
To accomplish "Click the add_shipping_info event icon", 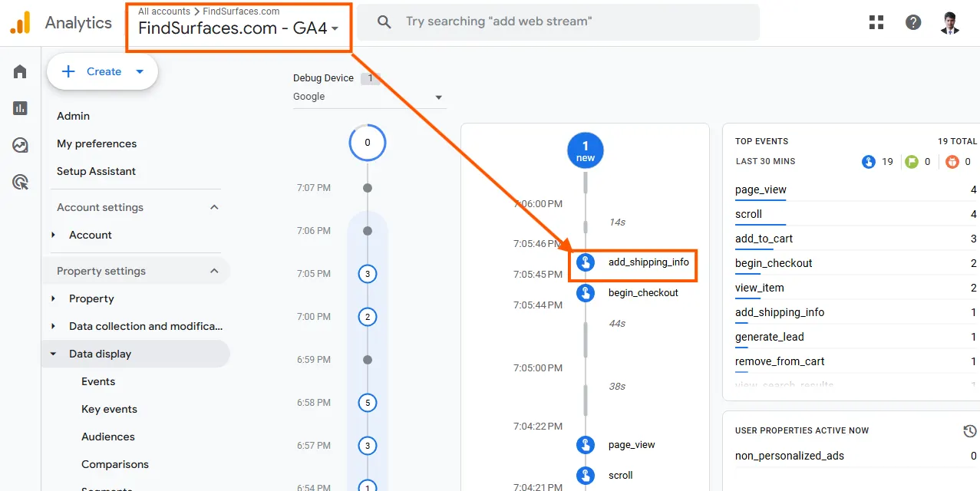I will point(586,262).
